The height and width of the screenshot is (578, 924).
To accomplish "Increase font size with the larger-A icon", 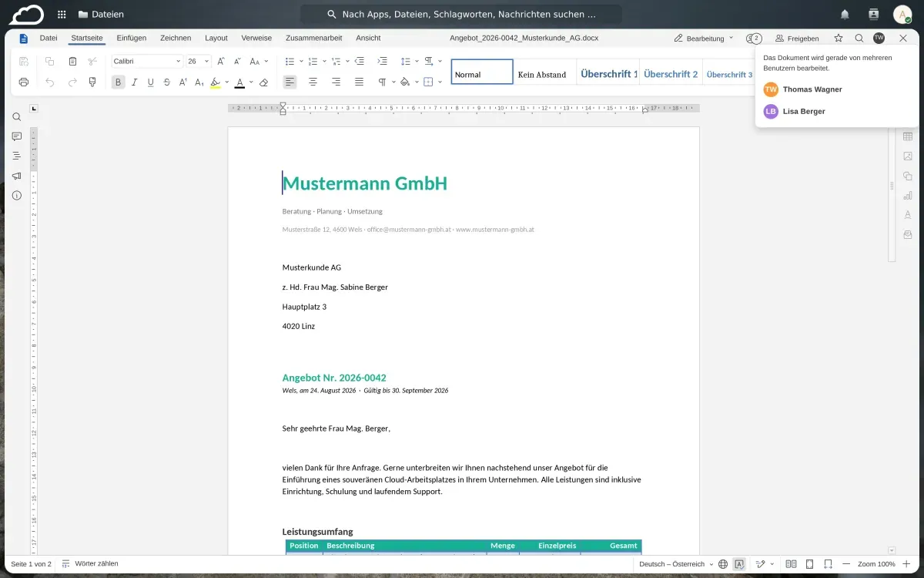I will pos(221,61).
